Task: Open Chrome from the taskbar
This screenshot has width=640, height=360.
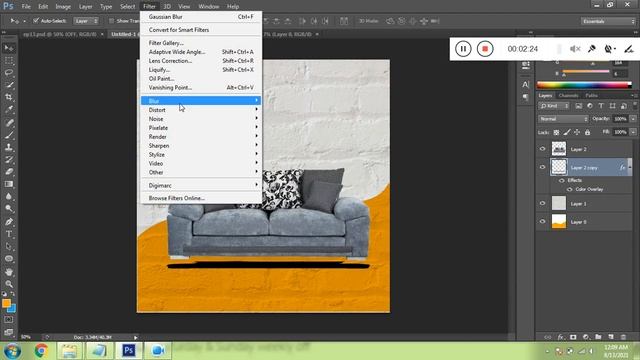Action: [x=41, y=351]
